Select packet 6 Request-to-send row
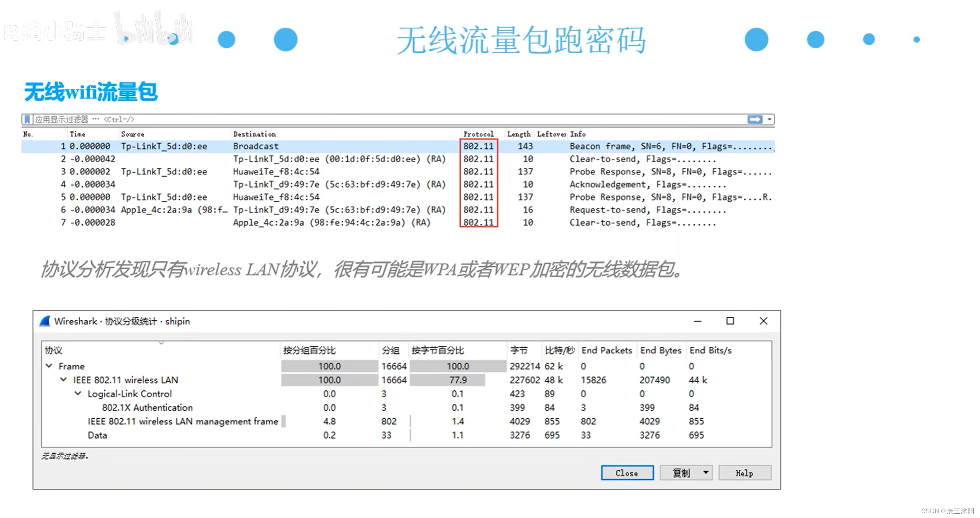The image size is (980, 518). pos(398,210)
